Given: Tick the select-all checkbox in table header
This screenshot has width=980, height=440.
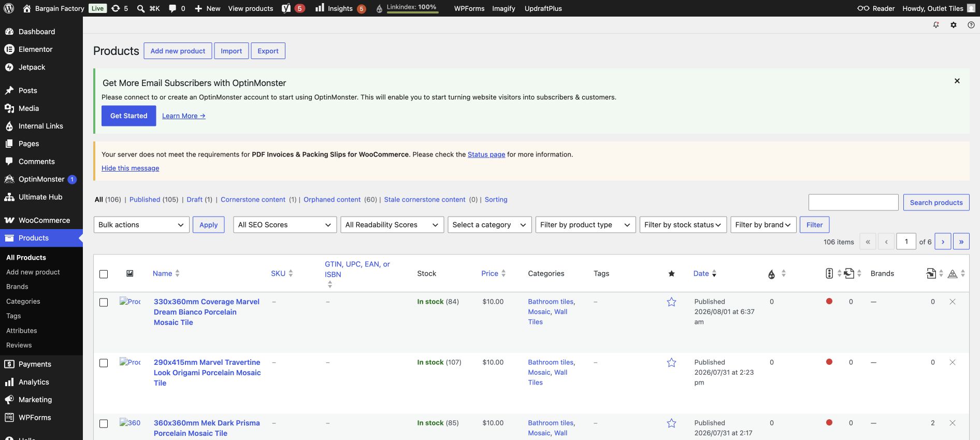Looking at the screenshot, I should (104, 274).
